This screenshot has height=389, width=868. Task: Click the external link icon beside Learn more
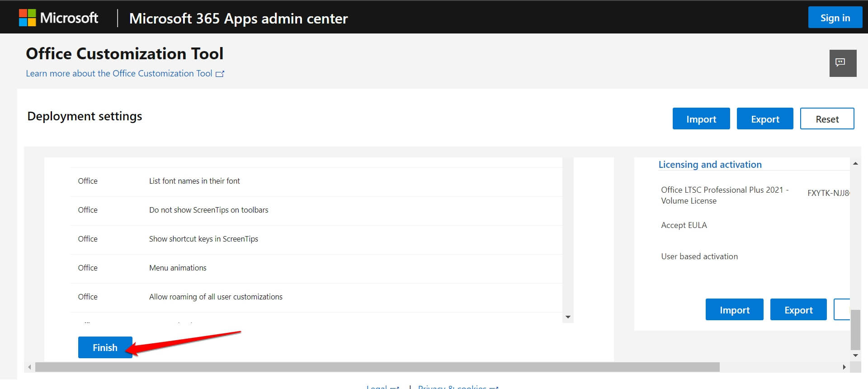click(x=220, y=74)
